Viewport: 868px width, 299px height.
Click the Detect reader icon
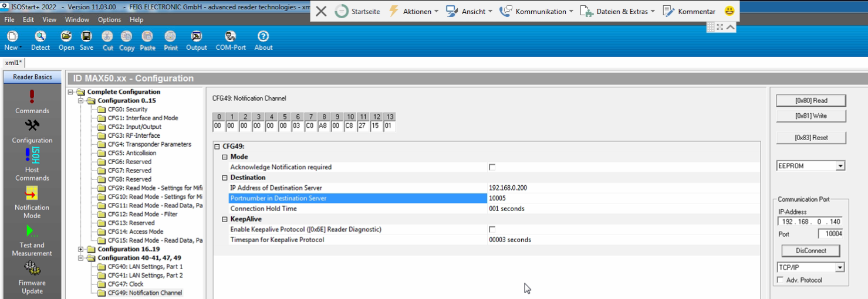(40, 37)
